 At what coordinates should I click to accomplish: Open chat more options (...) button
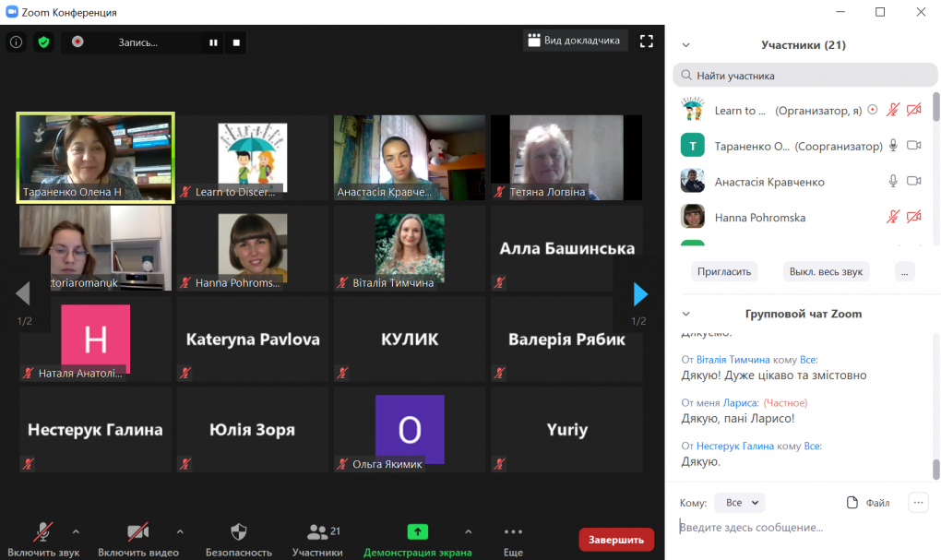click(918, 503)
